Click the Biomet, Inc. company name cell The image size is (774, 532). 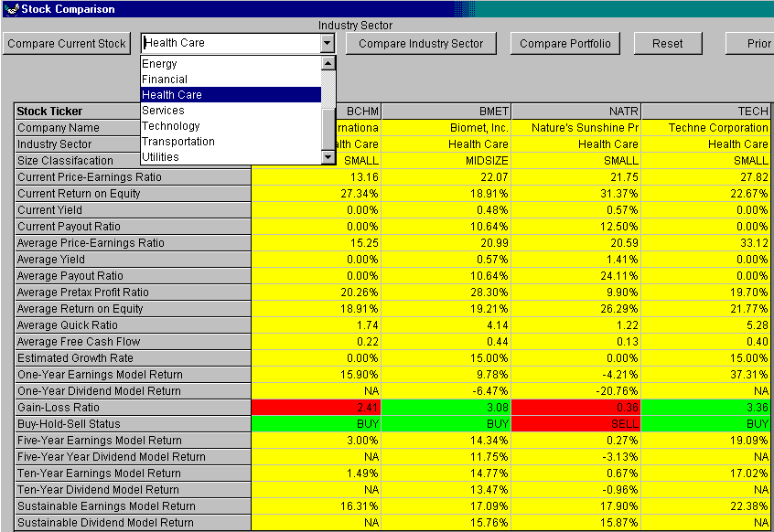446,128
